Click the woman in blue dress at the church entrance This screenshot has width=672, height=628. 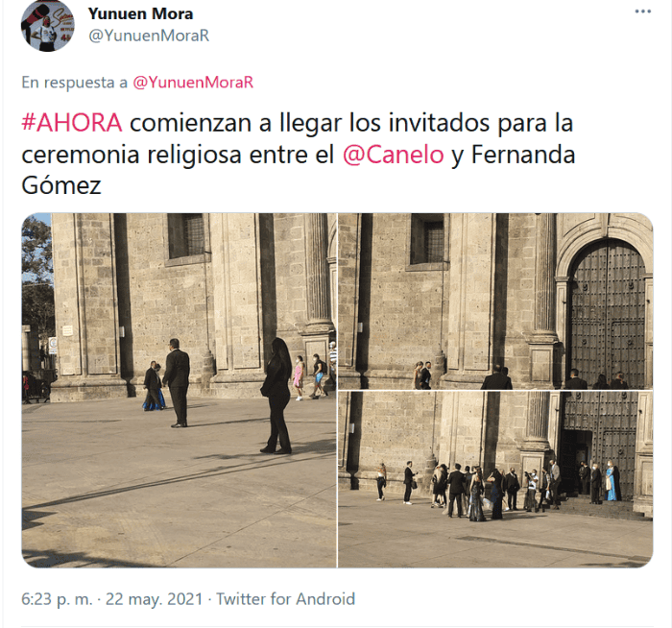coord(611,481)
